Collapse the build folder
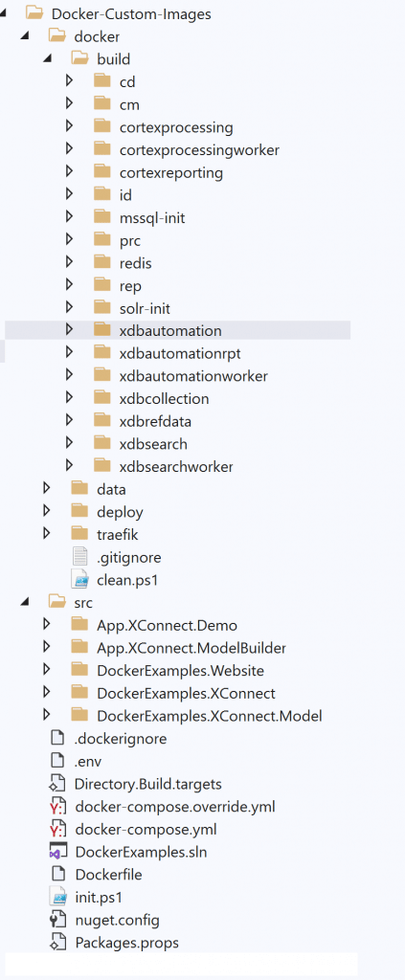 pyautogui.click(x=47, y=58)
